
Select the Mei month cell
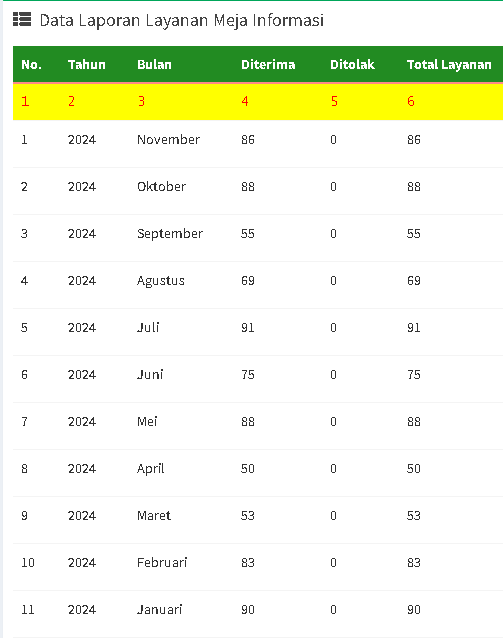147,422
